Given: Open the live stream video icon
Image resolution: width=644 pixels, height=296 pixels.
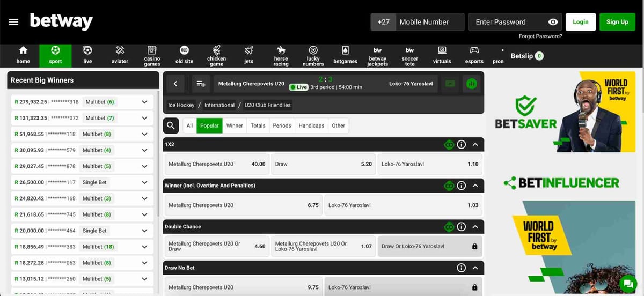Looking at the screenshot, I should (450, 84).
